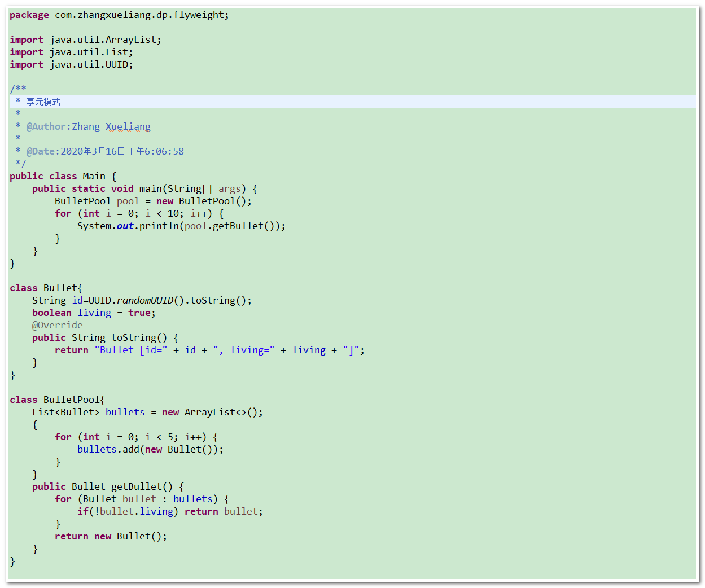Click the 'i < 5' for loop line

pyautogui.click(x=136, y=437)
